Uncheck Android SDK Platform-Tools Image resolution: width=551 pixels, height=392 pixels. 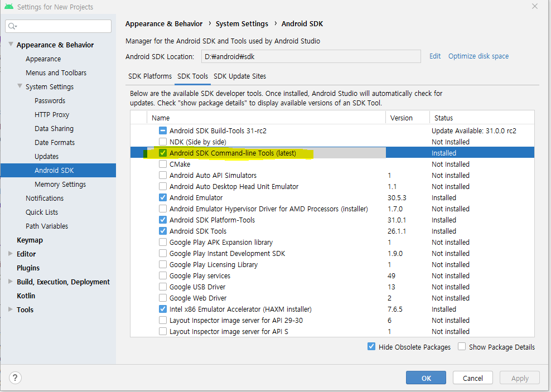click(163, 220)
